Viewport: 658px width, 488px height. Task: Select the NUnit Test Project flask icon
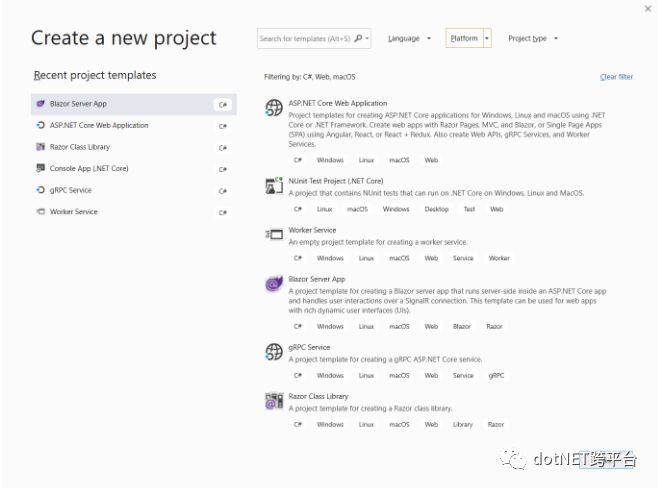point(274,185)
